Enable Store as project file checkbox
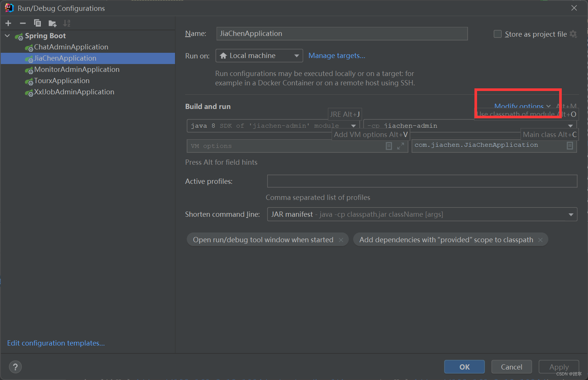Image resolution: width=588 pixels, height=380 pixels. (498, 34)
